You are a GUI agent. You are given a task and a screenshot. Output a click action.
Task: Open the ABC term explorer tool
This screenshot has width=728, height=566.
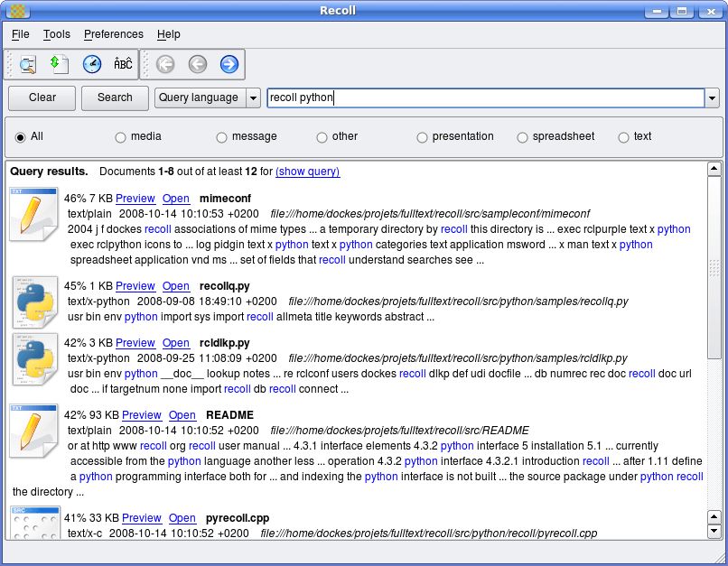(121, 64)
